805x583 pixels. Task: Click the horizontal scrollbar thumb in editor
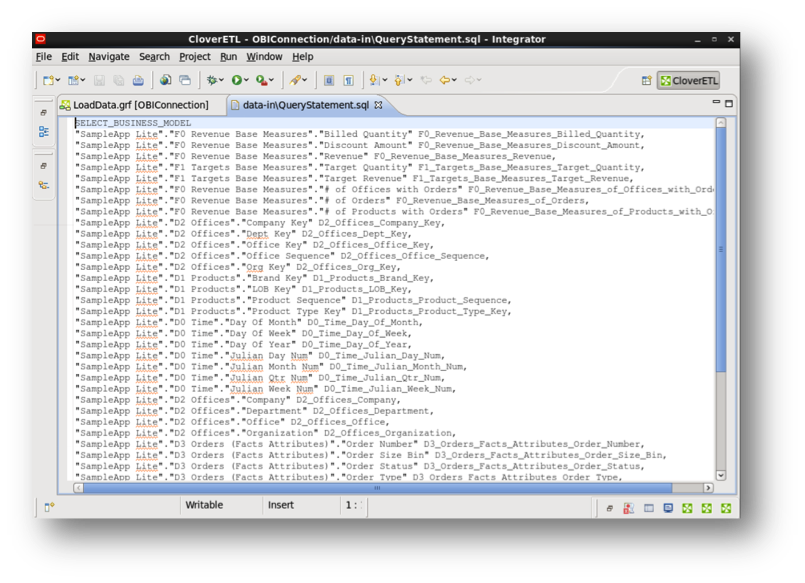[x=377, y=488]
